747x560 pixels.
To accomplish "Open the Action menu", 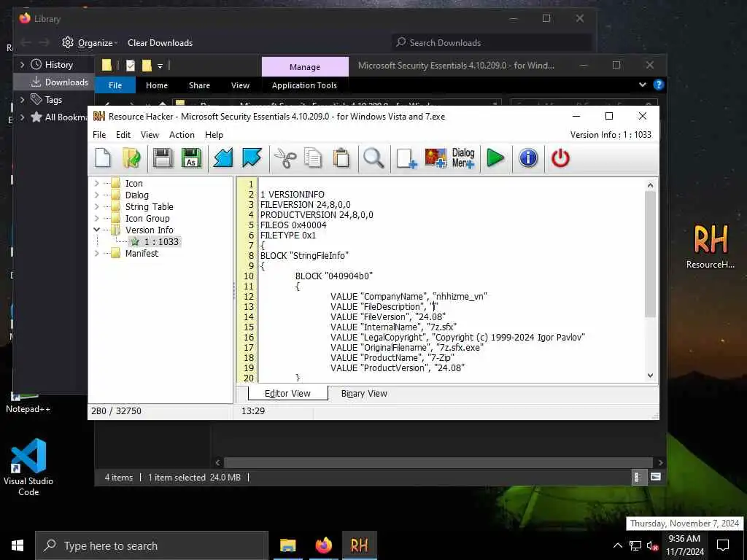I will 182,135.
